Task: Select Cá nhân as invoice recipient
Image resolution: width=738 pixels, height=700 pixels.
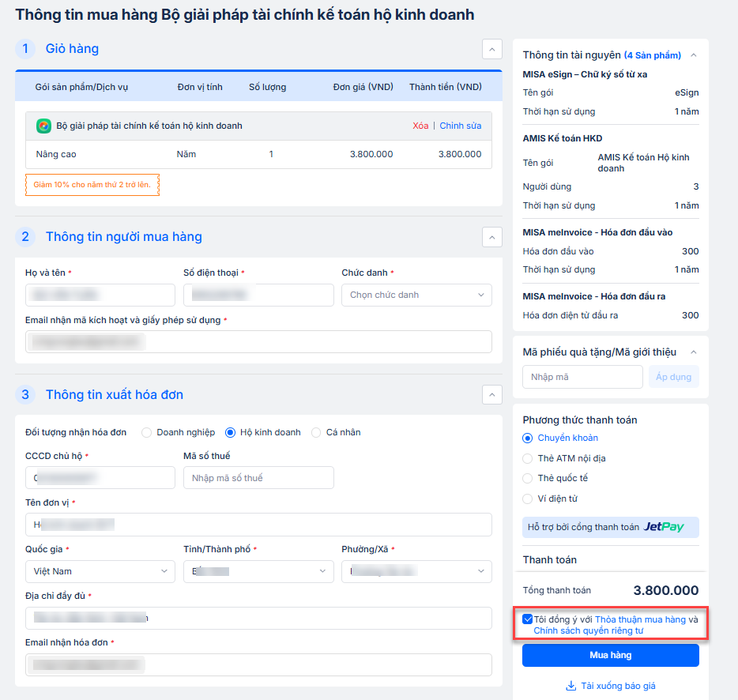Action: (316, 432)
